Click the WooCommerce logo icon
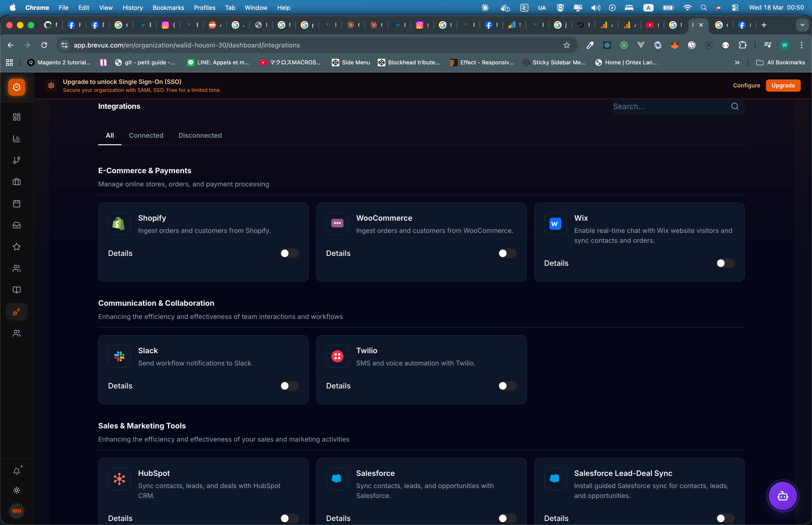The height and width of the screenshot is (525, 812). click(x=337, y=224)
